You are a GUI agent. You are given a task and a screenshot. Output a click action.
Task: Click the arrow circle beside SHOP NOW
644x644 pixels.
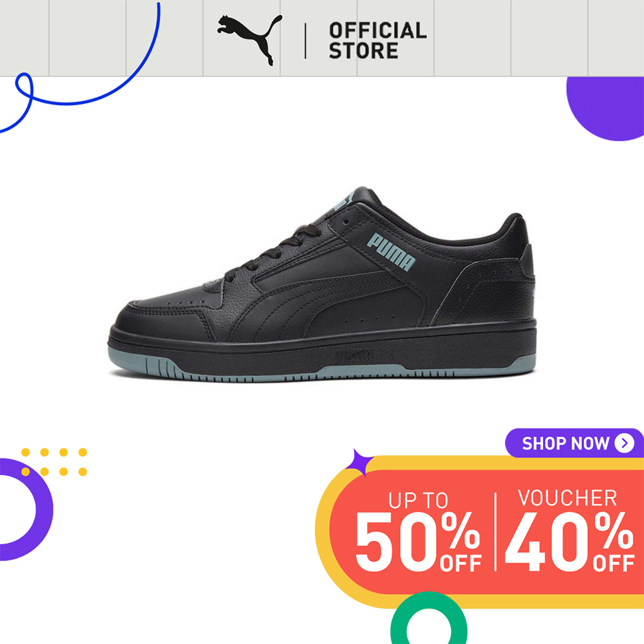click(624, 443)
